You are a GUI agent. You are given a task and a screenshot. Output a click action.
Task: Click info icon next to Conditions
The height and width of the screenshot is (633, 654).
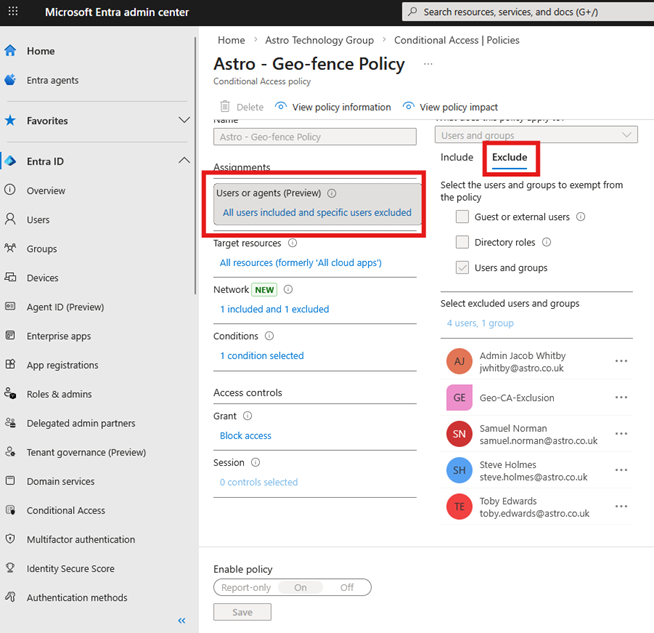(x=269, y=336)
